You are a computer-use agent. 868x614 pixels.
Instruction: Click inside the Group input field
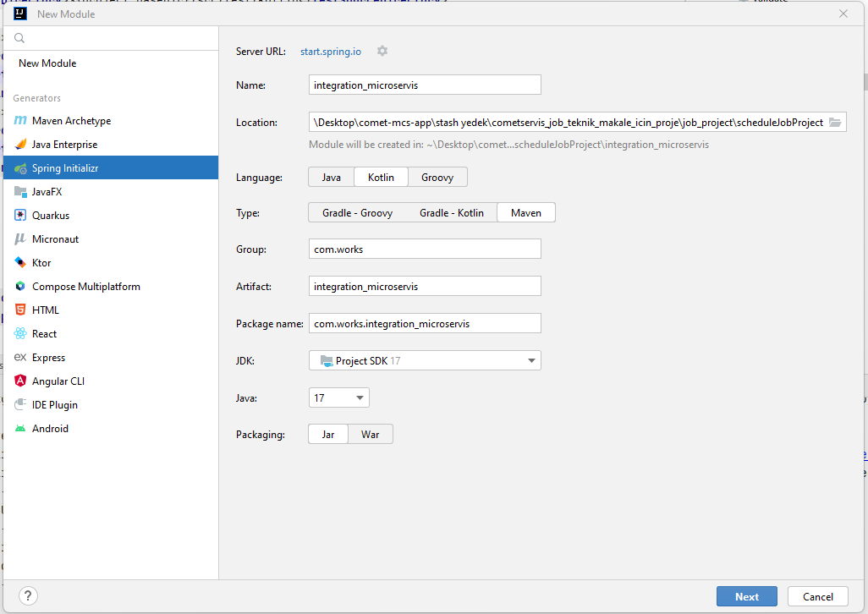423,248
